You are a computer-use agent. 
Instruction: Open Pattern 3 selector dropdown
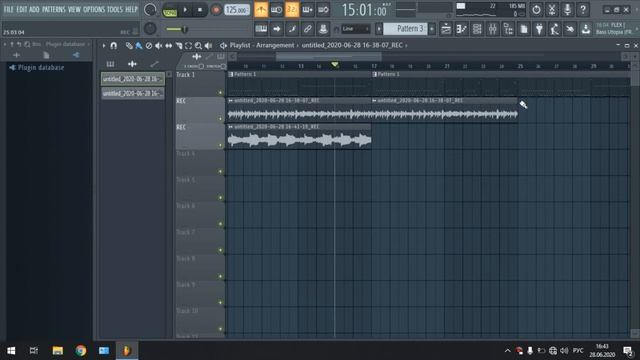(x=406, y=29)
